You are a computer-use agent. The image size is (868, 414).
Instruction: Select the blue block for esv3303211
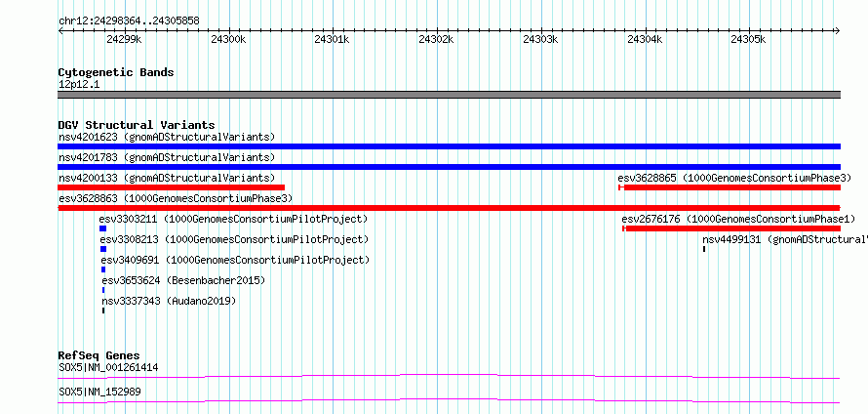click(x=103, y=228)
